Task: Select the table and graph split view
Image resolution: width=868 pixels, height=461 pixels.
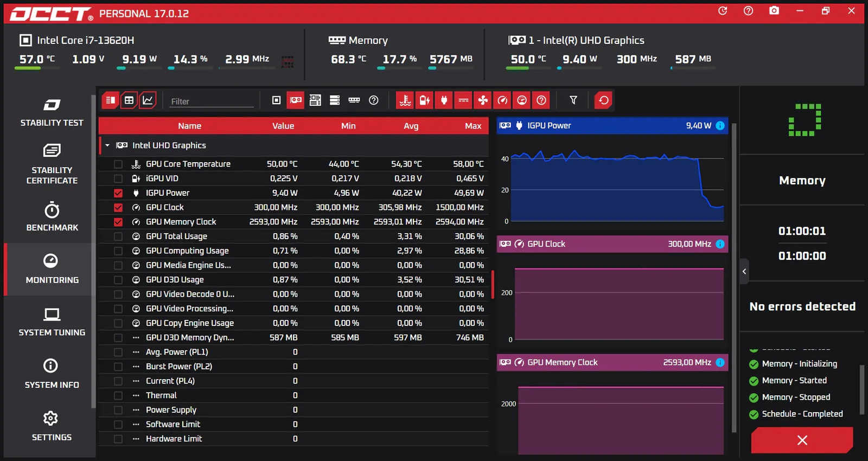Action: 110,100
